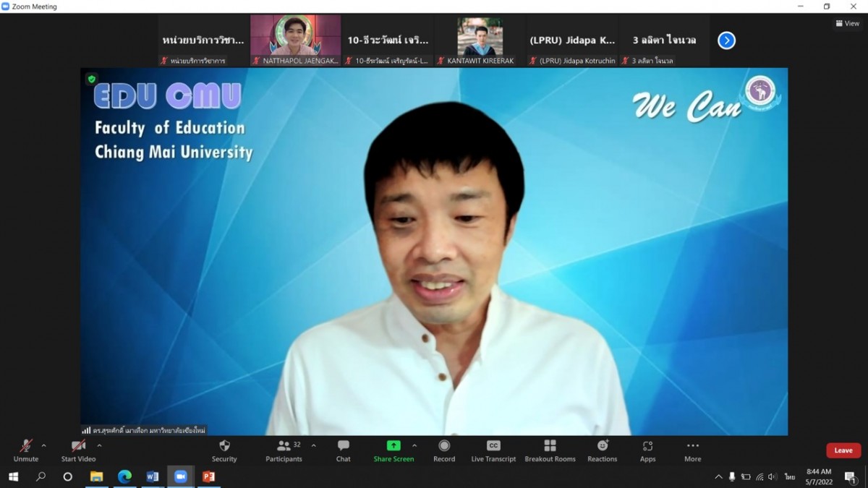The width and height of the screenshot is (868, 488).
Task: Start recording with Record button
Action: point(444,450)
